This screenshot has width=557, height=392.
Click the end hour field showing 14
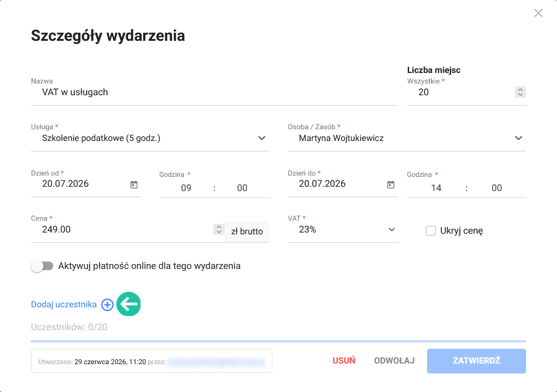[436, 188]
